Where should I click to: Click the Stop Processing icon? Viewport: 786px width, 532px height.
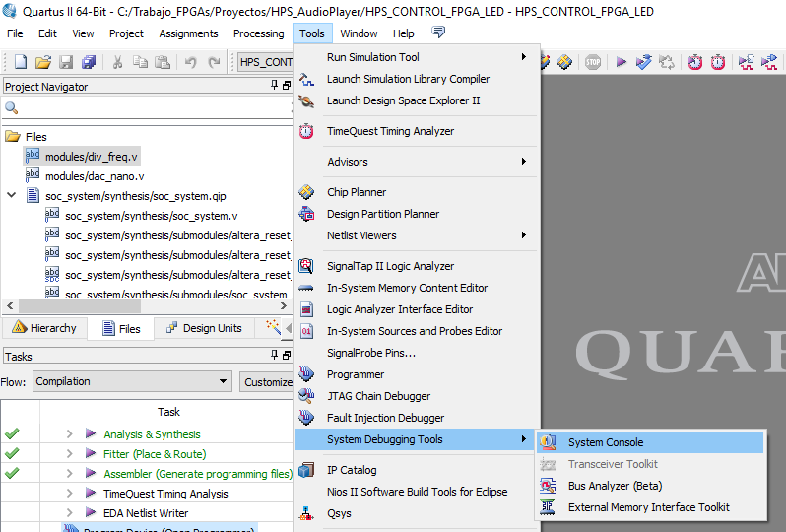pos(593,62)
